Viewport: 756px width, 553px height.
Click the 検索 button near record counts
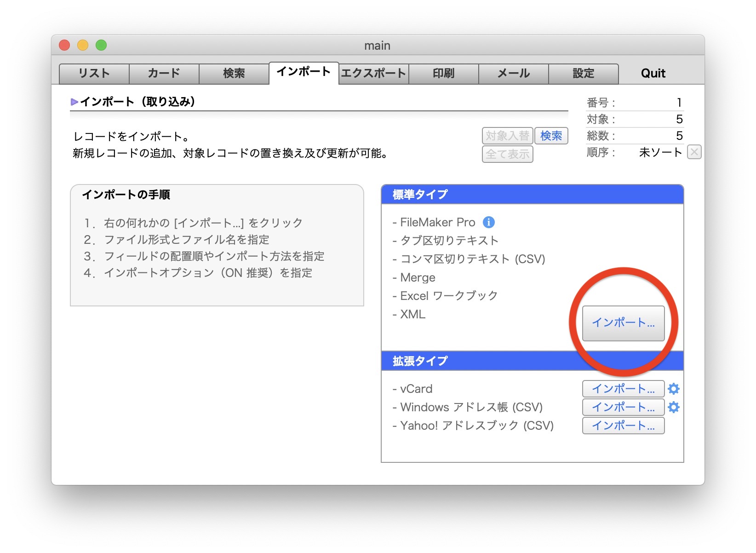551,136
